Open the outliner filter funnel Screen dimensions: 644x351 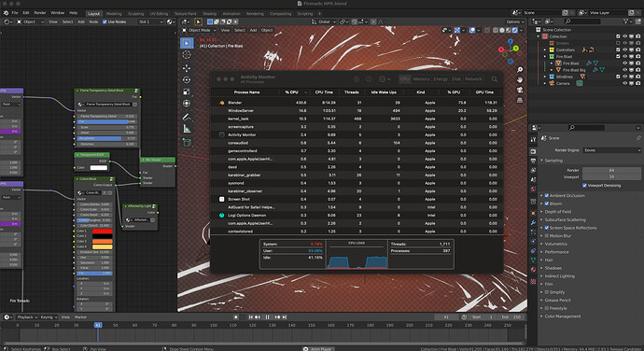pyautogui.click(x=625, y=21)
